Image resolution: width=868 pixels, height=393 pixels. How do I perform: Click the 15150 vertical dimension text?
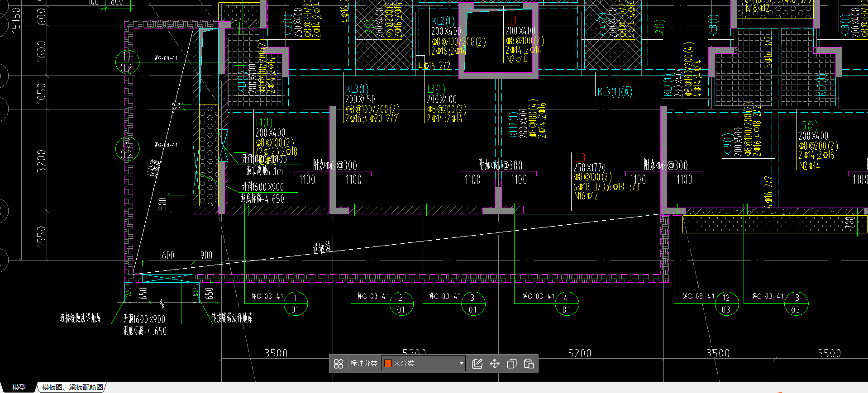tap(16, 20)
